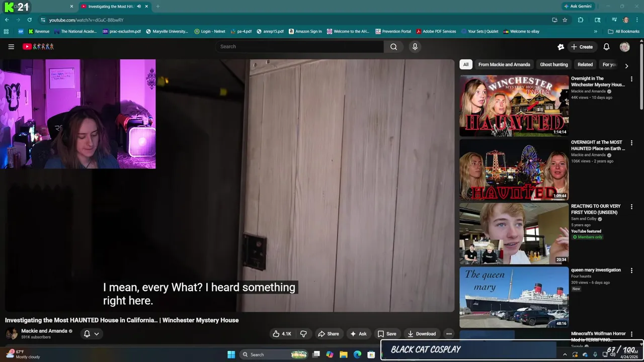The height and width of the screenshot is (362, 644).
Task: Close the Investigating the Most HAU tab
Action: 146,7
